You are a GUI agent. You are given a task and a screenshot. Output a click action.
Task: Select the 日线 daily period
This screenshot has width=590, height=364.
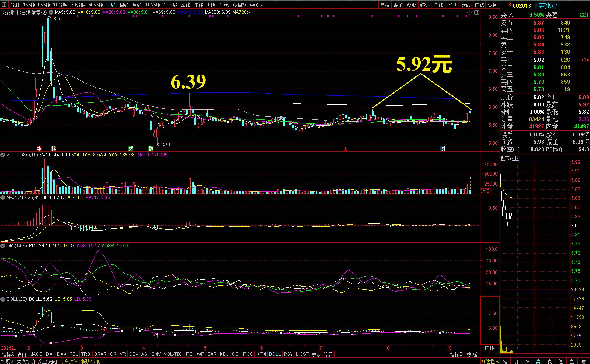click(x=111, y=5)
